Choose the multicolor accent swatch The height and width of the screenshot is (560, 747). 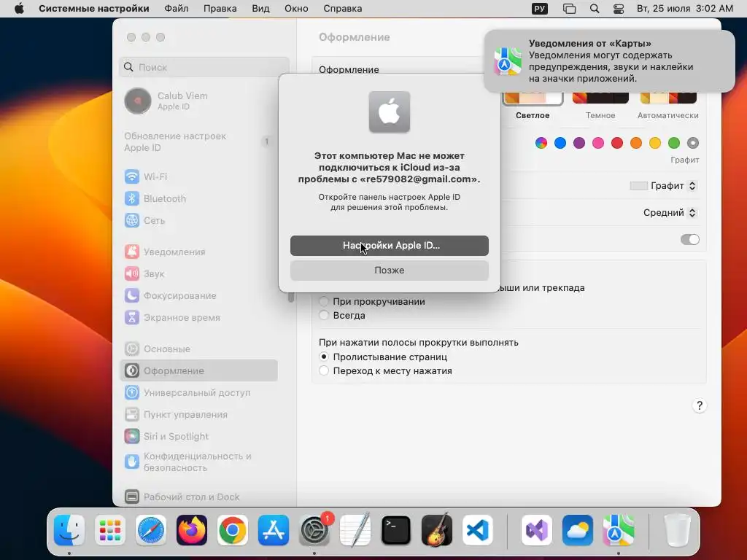coord(541,143)
